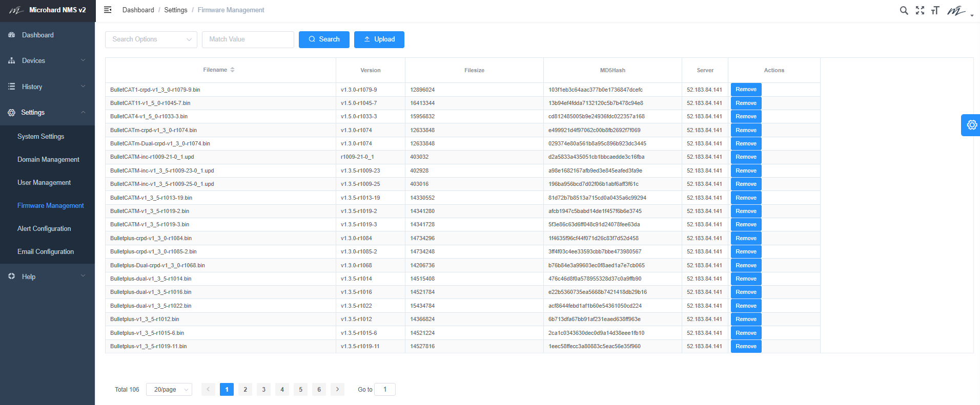Expand the Help submenu chevron
Screen dimensions: 980x405
(83, 276)
